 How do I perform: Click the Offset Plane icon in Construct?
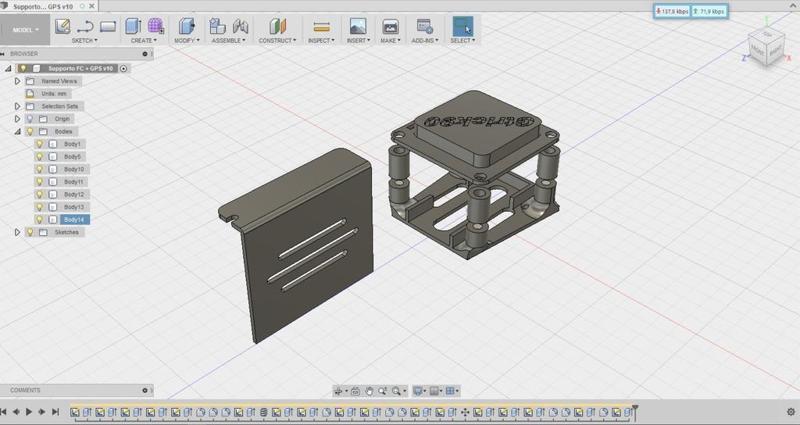tap(279, 26)
